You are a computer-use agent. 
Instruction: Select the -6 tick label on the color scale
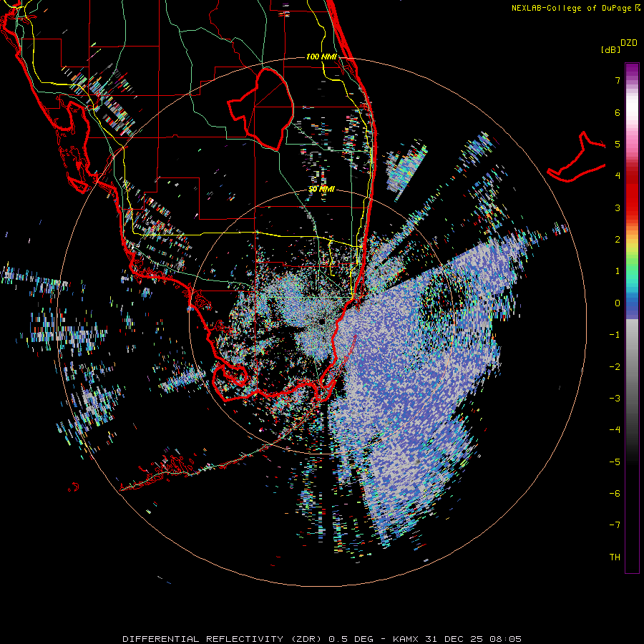[x=615, y=494]
